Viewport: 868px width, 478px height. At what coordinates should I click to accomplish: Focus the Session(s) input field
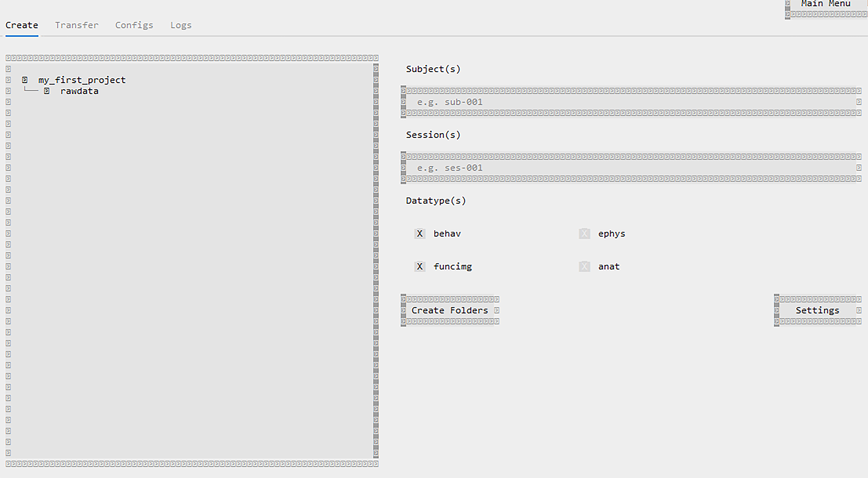630,168
